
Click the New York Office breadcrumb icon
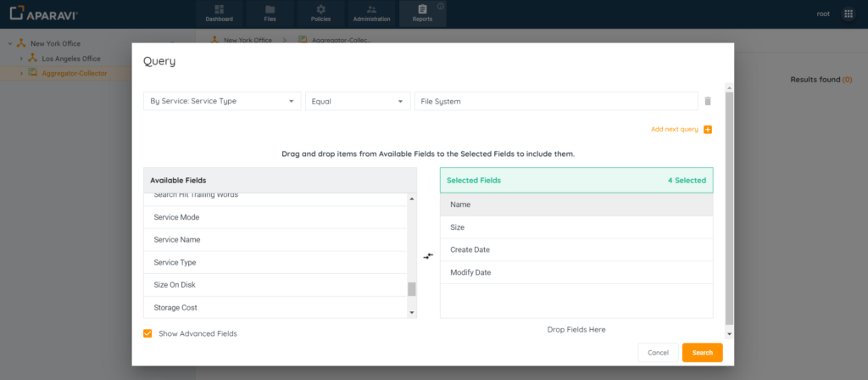[x=216, y=40]
